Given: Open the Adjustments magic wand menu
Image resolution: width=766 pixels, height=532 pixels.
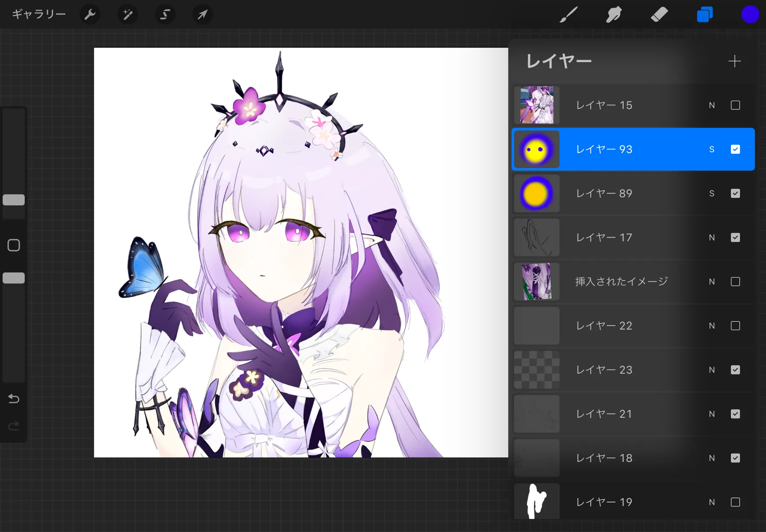Looking at the screenshot, I should click(127, 15).
